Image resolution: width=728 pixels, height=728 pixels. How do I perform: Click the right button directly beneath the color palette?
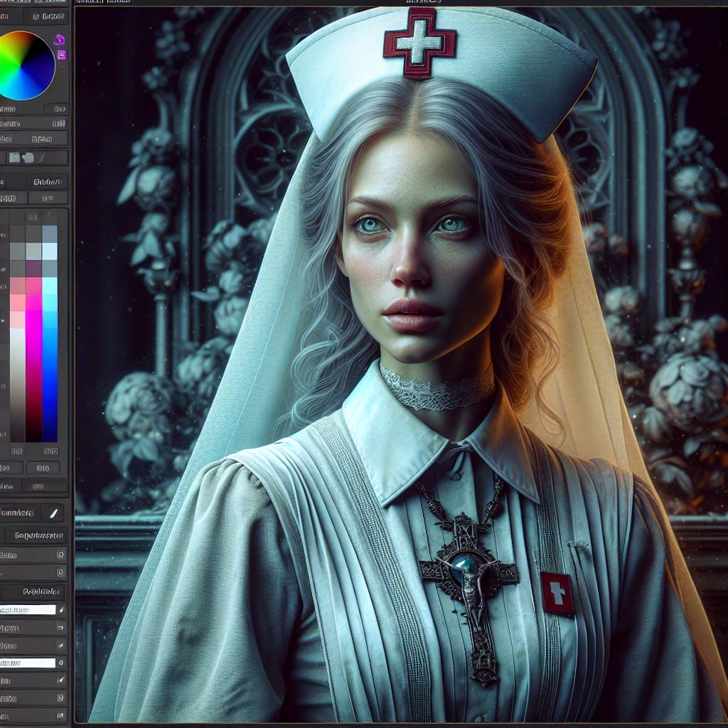pyautogui.click(x=43, y=467)
